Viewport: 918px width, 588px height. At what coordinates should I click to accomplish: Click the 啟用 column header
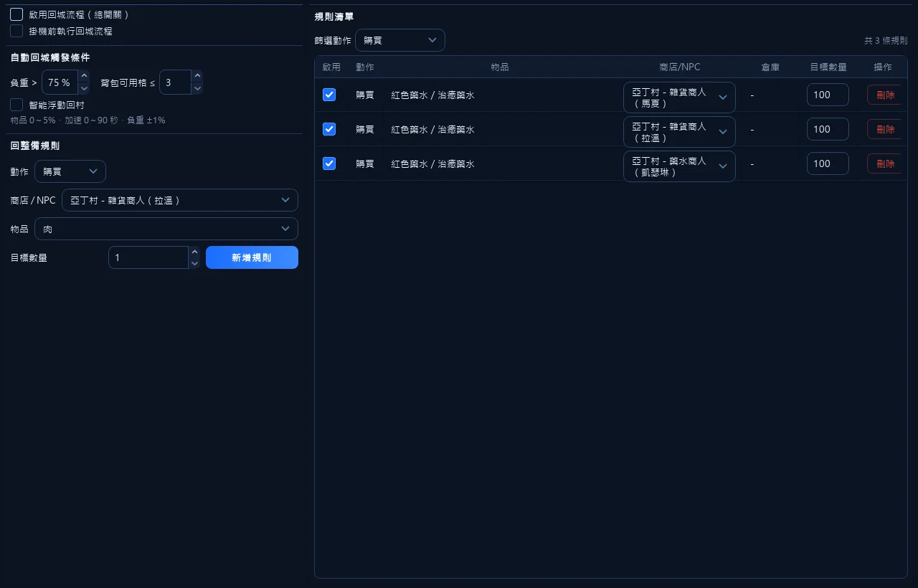[x=331, y=67]
